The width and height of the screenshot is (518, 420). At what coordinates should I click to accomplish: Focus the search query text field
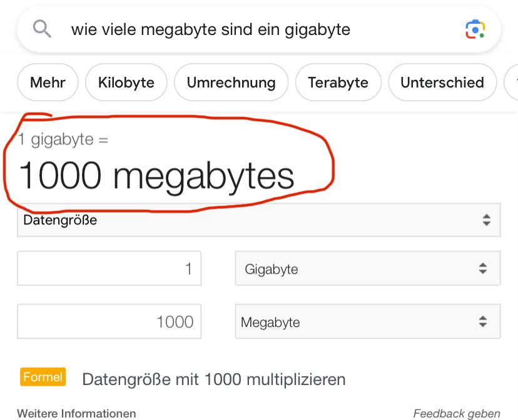[250, 29]
